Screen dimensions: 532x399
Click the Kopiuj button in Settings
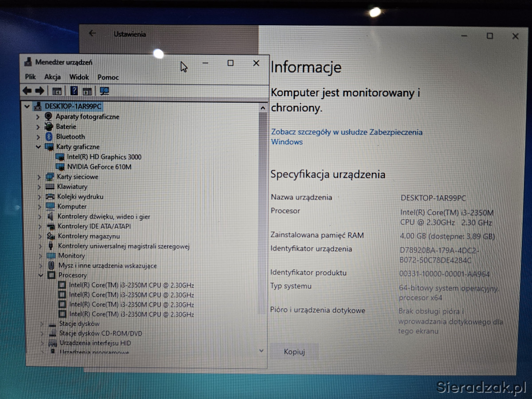click(x=294, y=352)
